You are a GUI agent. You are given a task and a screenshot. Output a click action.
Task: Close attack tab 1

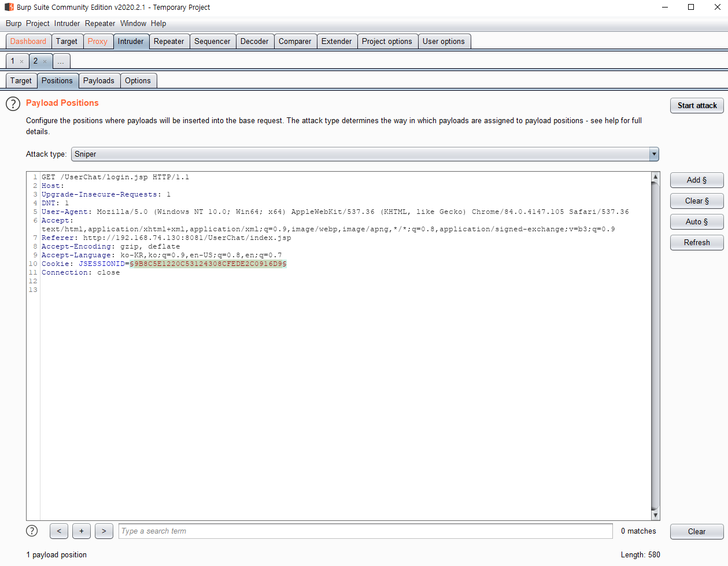tap(22, 61)
